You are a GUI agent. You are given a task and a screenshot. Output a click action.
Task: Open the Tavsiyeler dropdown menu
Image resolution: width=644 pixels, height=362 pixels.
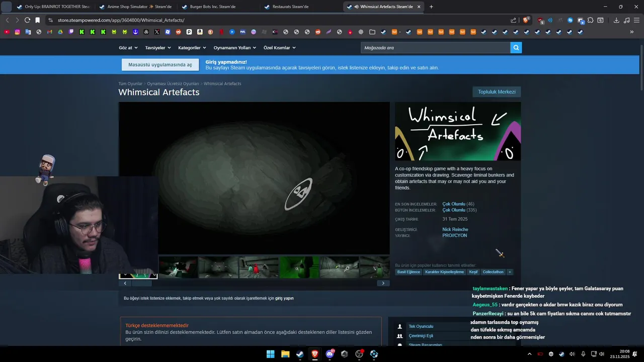click(x=158, y=48)
